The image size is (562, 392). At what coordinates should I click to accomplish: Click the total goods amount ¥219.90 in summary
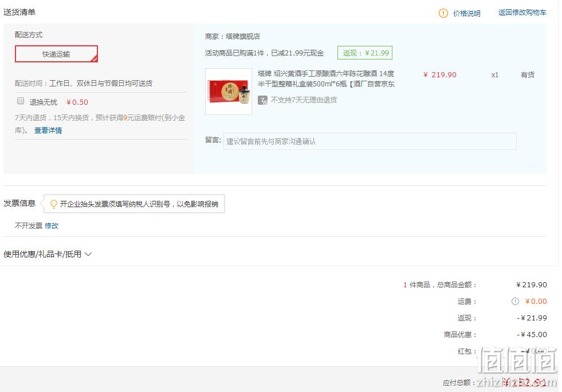pyautogui.click(x=532, y=285)
